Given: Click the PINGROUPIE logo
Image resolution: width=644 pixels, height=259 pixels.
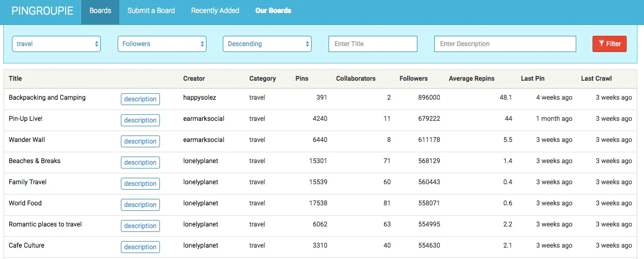Looking at the screenshot, I should [x=42, y=11].
